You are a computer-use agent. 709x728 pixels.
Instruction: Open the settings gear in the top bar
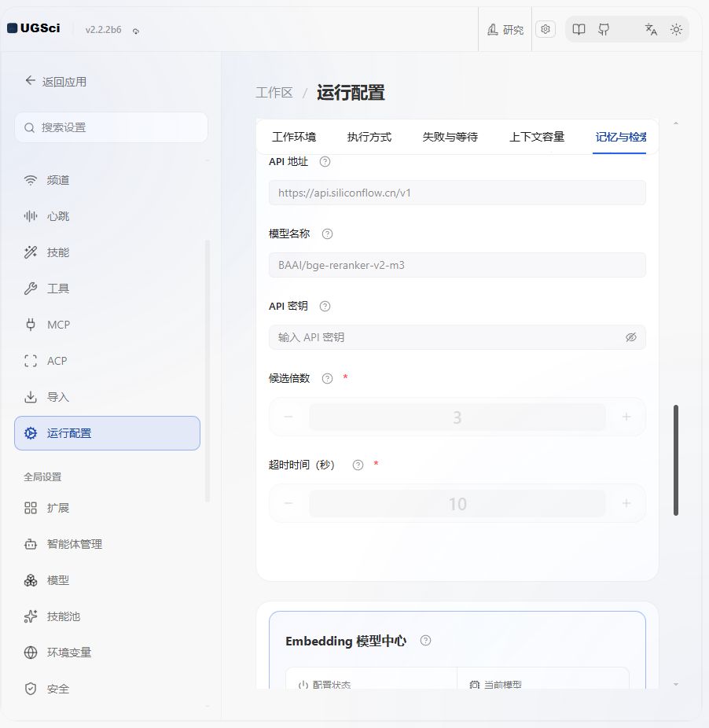click(x=546, y=29)
